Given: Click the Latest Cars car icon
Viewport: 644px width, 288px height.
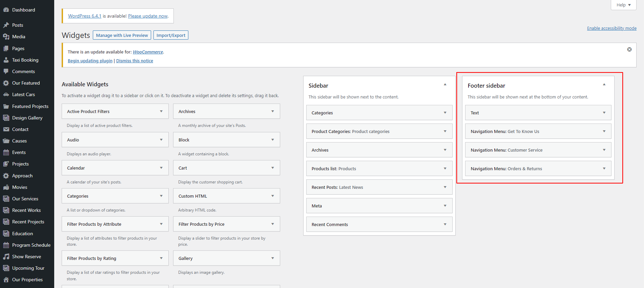Looking at the screenshot, I should 6,94.
